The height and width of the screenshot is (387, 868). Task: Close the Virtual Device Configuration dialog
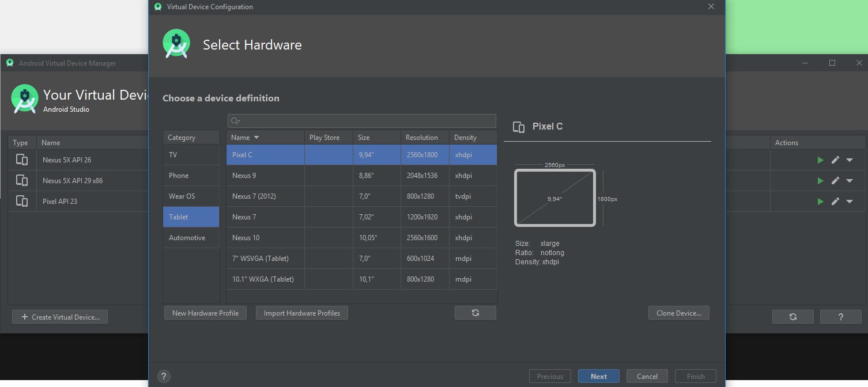click(711, 7)
